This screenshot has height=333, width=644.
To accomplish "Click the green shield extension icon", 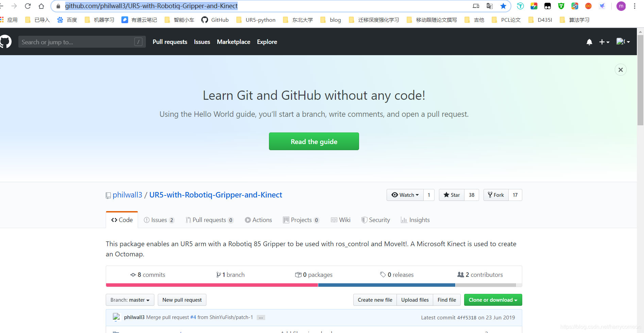I will click(561, 6).
